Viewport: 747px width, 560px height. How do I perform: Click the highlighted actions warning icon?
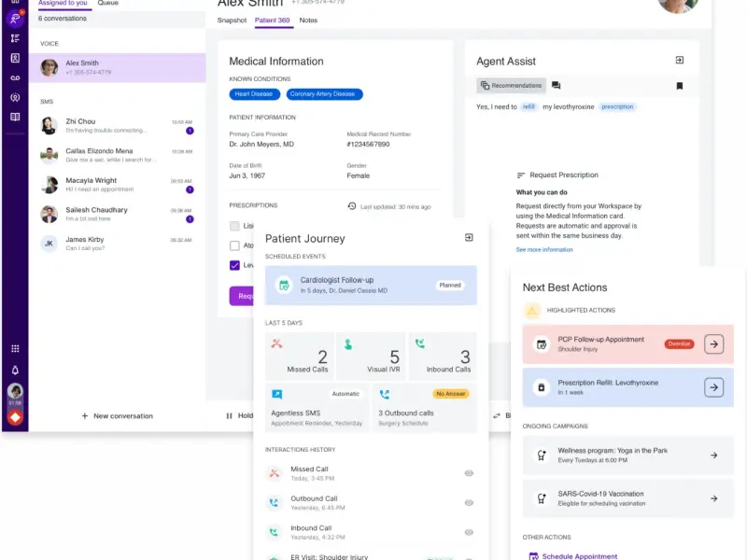532,311
